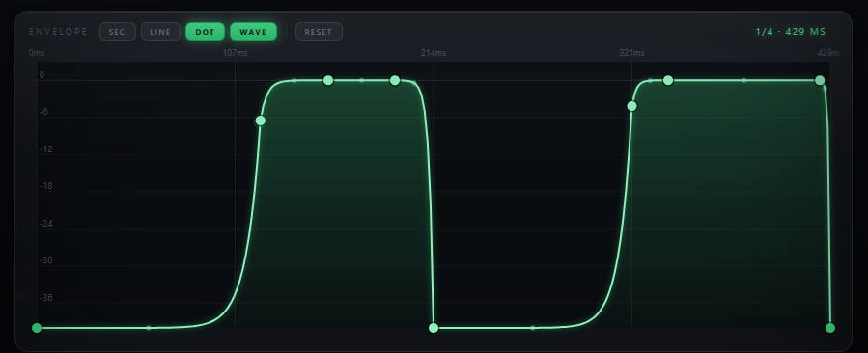Click the -18 dB gain axis label

click(x=45, y=186)
